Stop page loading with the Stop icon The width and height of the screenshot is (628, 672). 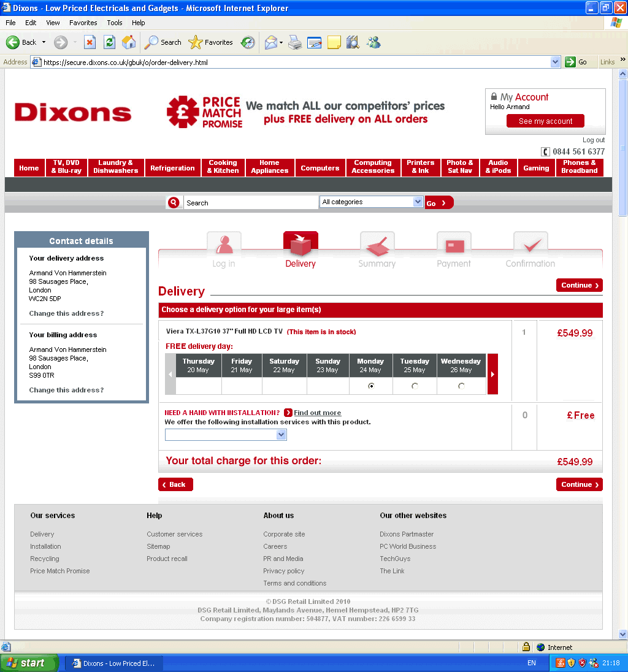(x=90, y=42)
